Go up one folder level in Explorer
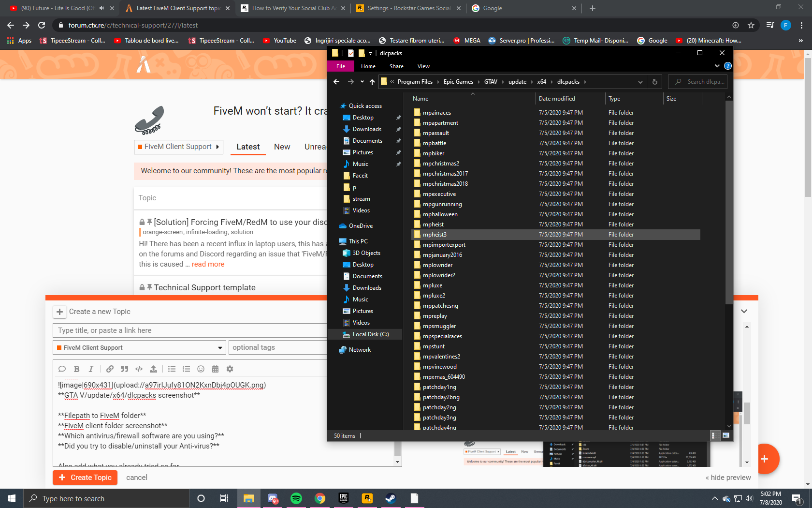 click(372, 82)
